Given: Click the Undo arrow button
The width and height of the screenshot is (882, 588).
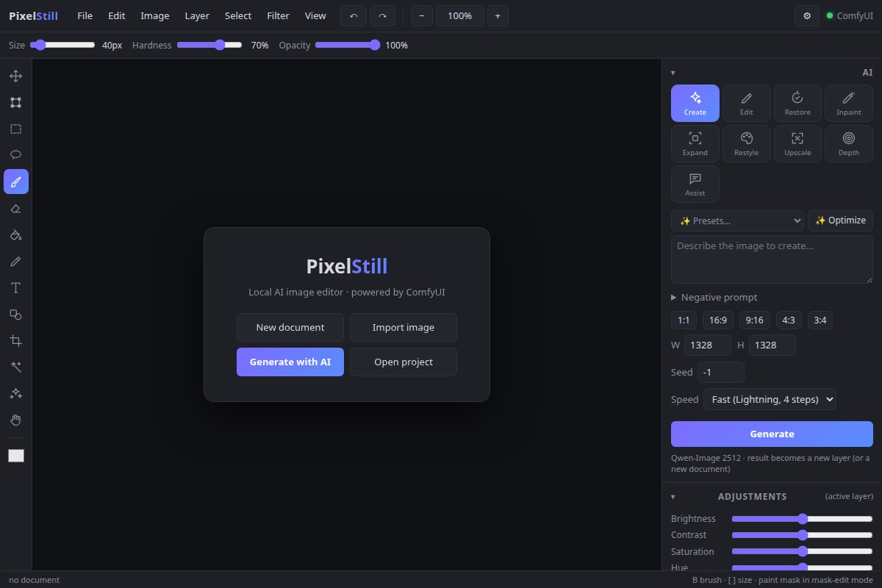Looking at the screenshot, I should pyautogui.click(x=354, y=15).
